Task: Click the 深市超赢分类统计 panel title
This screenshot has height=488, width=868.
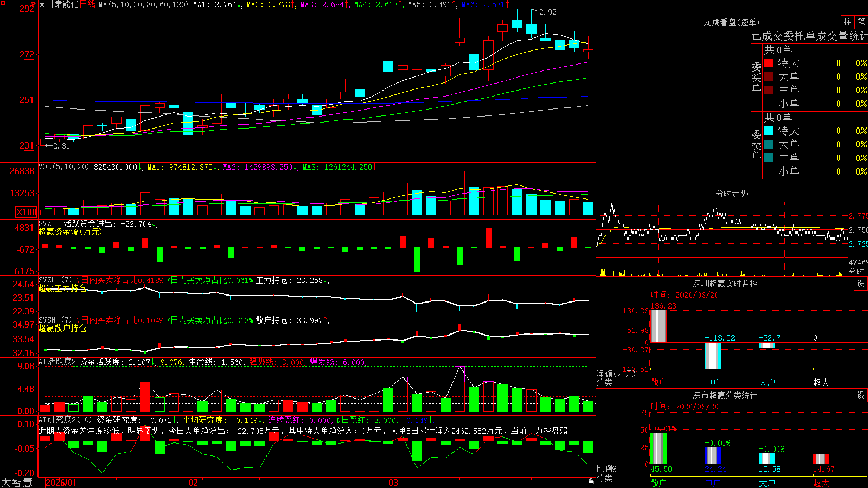Action: pos(725,395)
